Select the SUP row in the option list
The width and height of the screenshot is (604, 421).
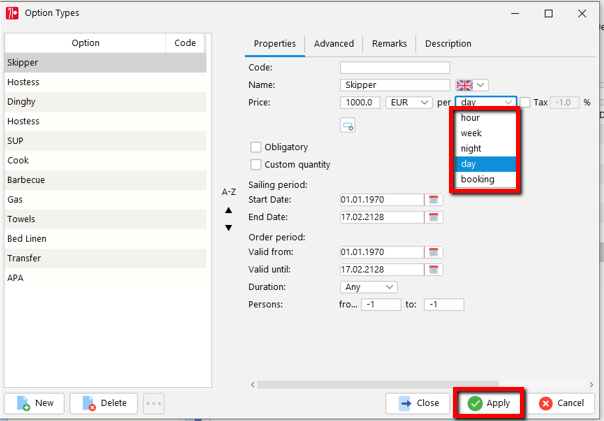(105, 141)
